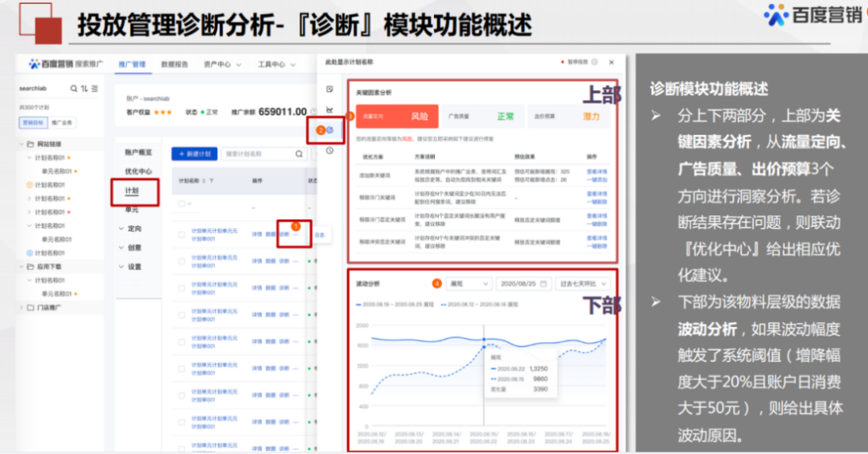Click the 新建计划 button
868x454 pixels.
194,153
